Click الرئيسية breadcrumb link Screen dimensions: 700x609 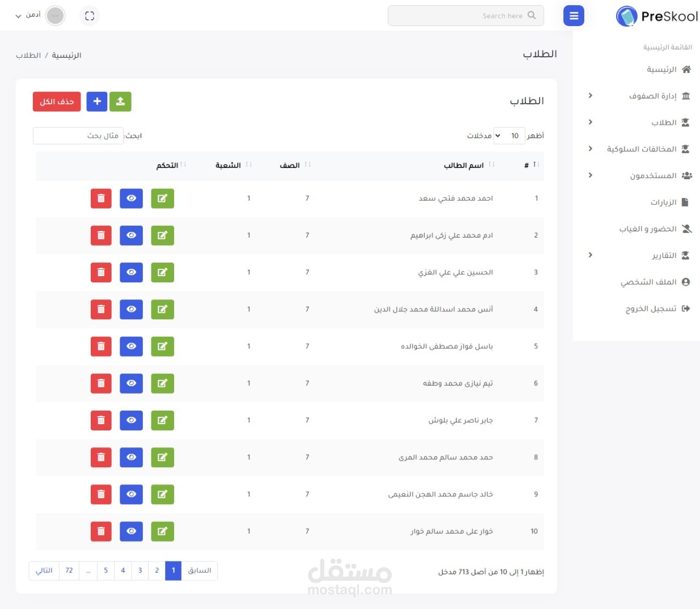pos(66,55)
